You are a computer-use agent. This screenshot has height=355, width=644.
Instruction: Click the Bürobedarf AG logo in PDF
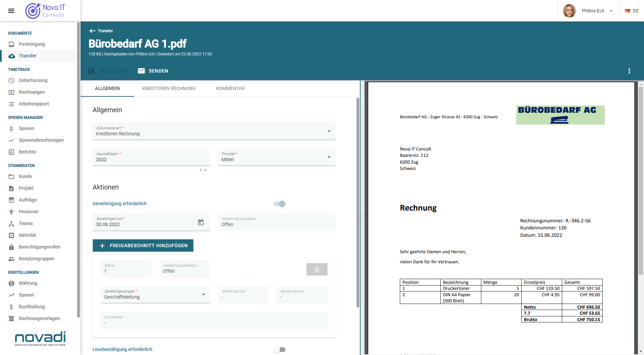click(x=560, y=115)
